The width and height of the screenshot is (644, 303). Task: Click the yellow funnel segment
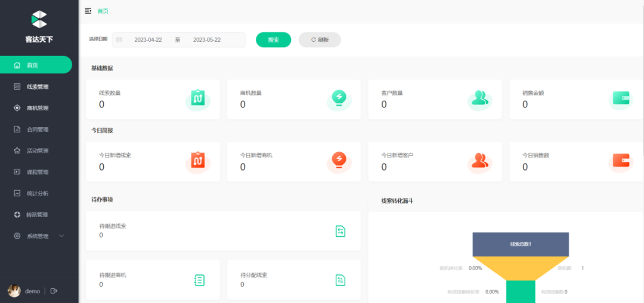click(521, 268)
